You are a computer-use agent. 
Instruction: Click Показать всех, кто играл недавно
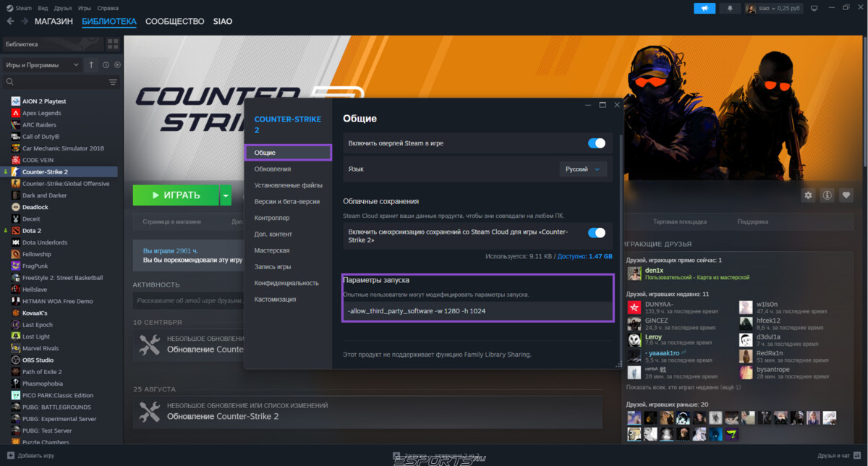683,387
